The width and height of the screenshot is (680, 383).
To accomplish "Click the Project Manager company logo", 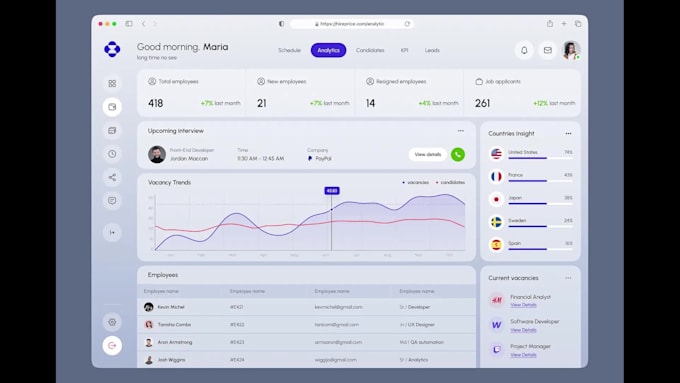I will click(497, 349).
